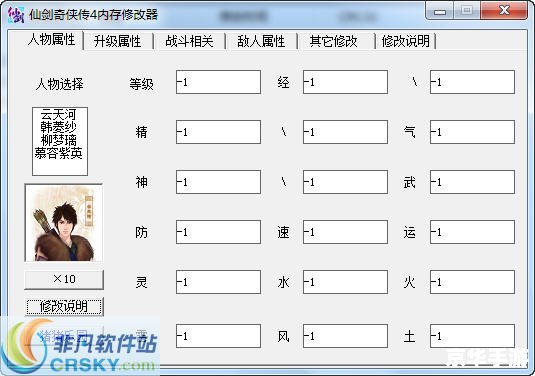The height and width of the screenshot is (376, 535).
Task: Select character 慕容紫英 in the list
Action: (58, 153)
